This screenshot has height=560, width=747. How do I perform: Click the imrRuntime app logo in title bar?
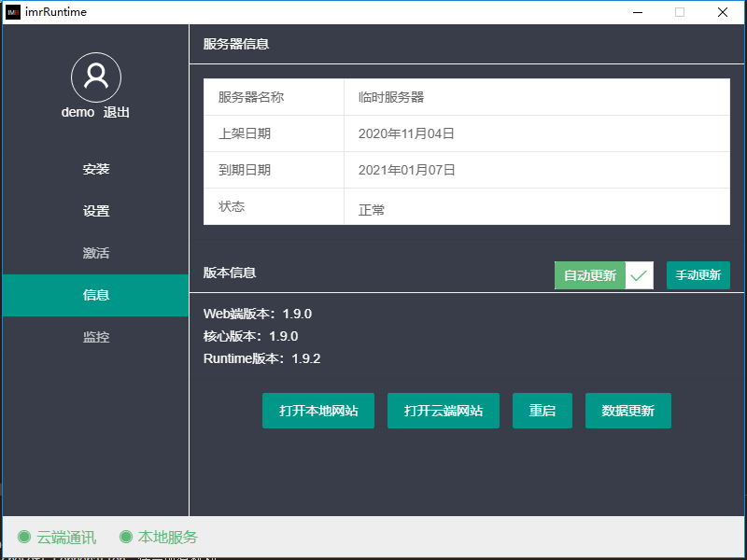coord(13,12)
